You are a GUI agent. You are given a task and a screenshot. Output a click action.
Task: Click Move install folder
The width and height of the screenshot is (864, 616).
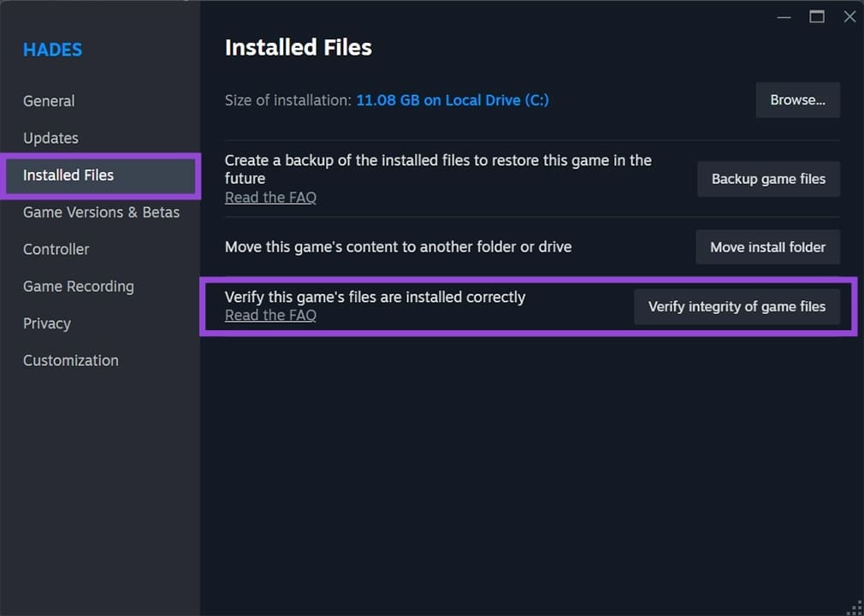point(767,246)
